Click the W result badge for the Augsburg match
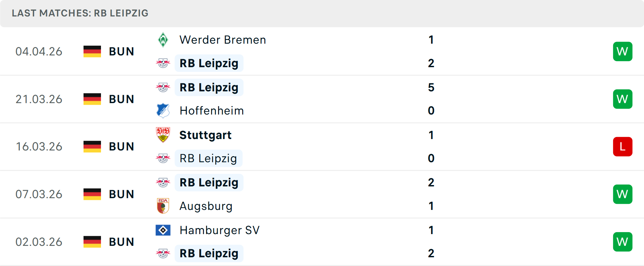This screenshot has height=266, width=644. [x=623, y=194]
